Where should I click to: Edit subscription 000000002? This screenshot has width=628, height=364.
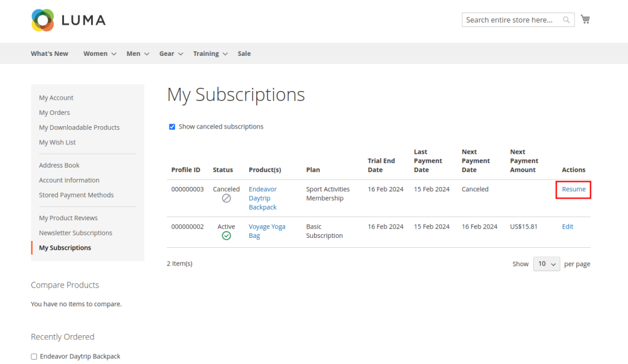568,227
